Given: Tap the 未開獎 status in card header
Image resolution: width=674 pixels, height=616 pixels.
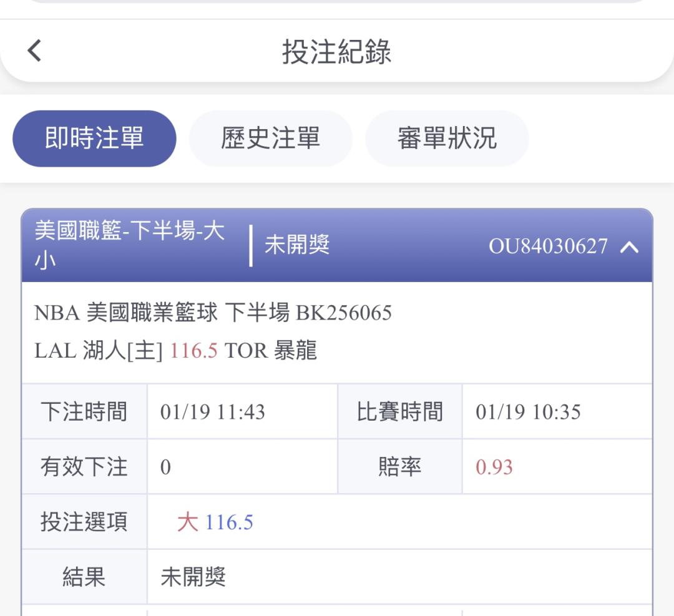Looking at the screenshot, I should 297,245.
